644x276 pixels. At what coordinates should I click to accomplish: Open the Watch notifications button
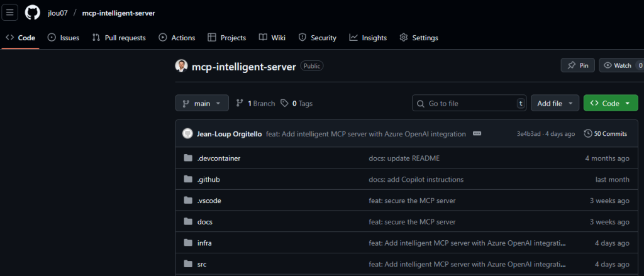pos(621,65)
